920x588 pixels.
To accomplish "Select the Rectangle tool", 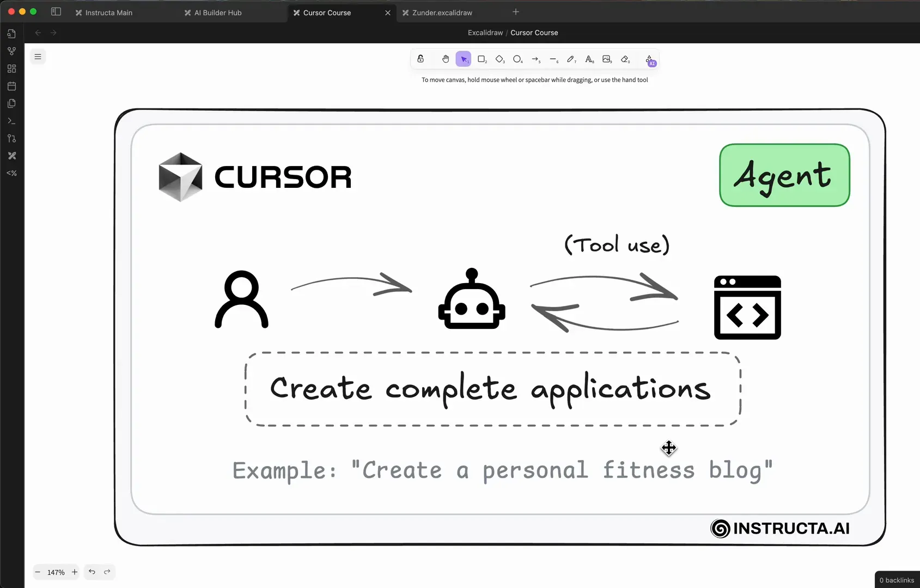I will (482, 59).
